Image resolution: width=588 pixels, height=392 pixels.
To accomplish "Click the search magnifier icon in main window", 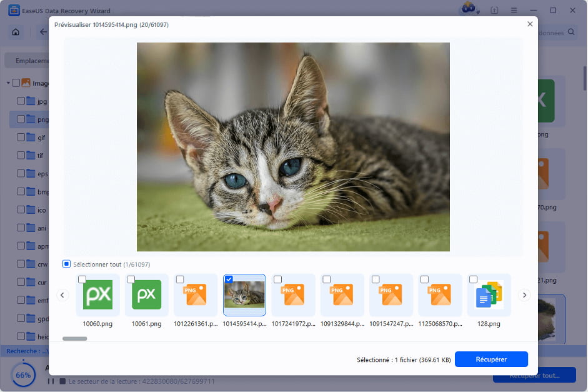I will [571, 32].
